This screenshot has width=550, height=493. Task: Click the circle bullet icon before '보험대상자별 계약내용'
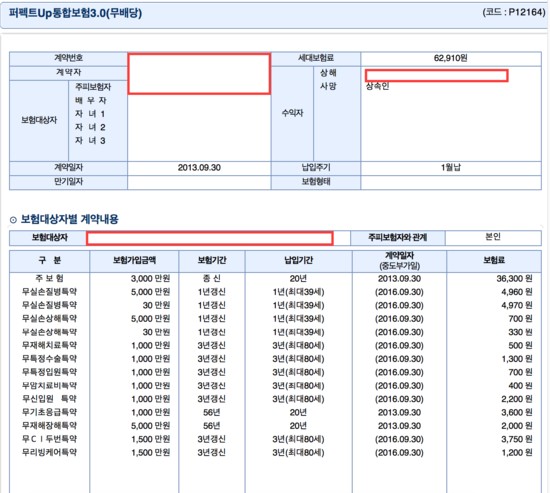click(13, 220)
